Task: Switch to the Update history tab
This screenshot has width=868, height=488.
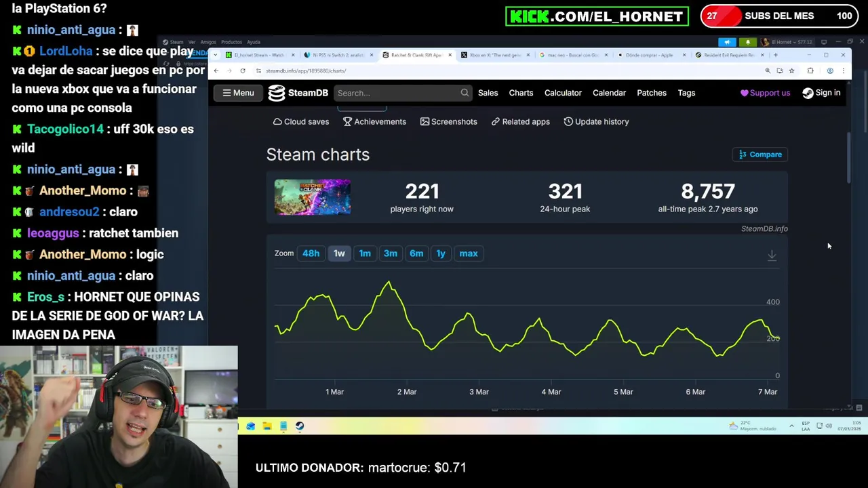Action: pyautogui.click(x=596, y=121)
